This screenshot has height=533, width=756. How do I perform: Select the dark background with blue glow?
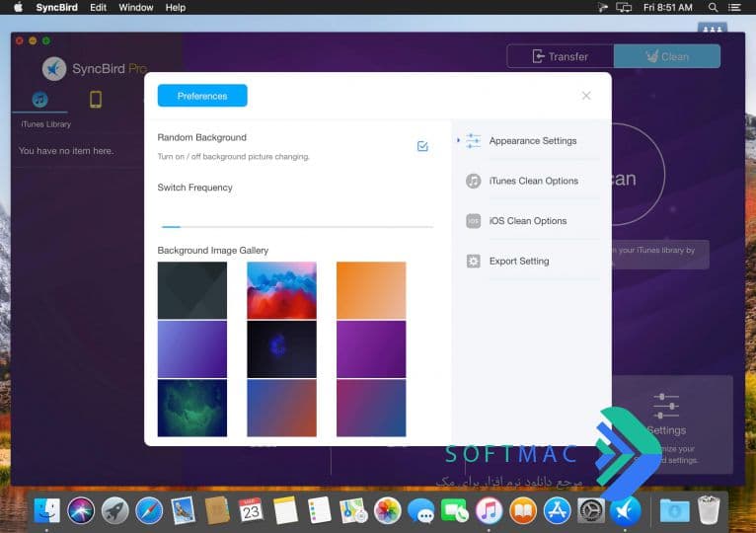click(x=281, y=349)
